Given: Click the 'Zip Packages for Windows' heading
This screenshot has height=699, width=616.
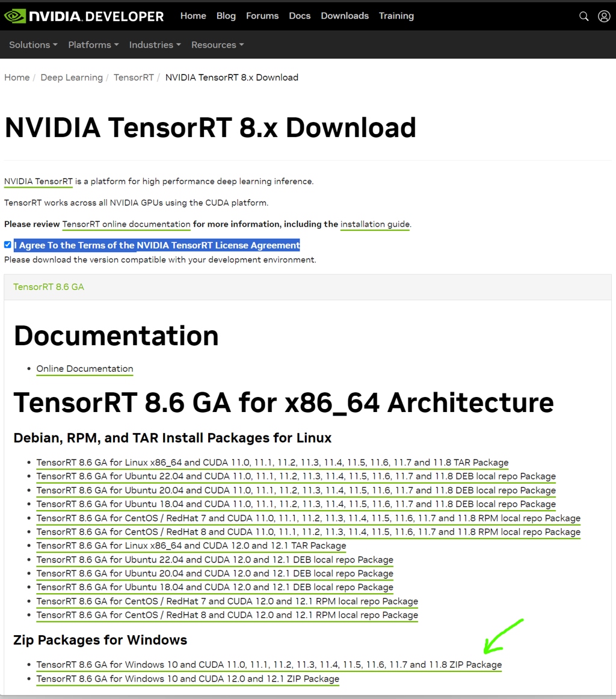Looking at the screenshot, I should [x=100, y=640].
